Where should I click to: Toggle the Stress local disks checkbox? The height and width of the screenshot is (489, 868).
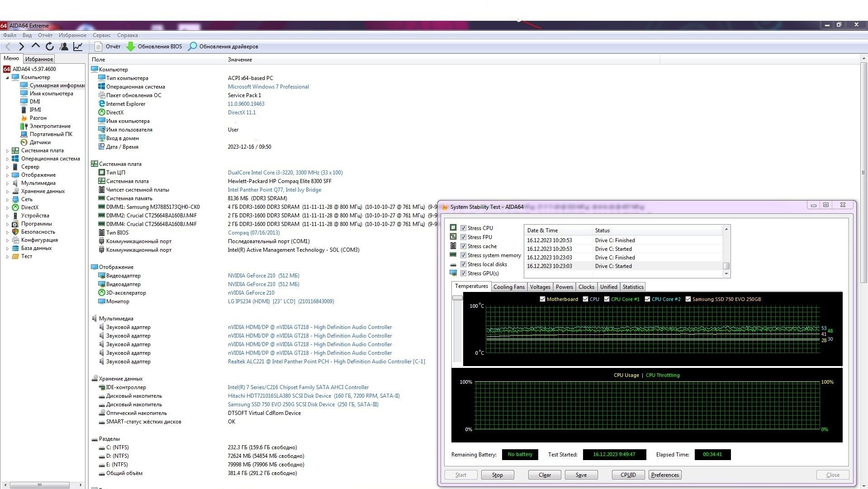pos(463,264)
